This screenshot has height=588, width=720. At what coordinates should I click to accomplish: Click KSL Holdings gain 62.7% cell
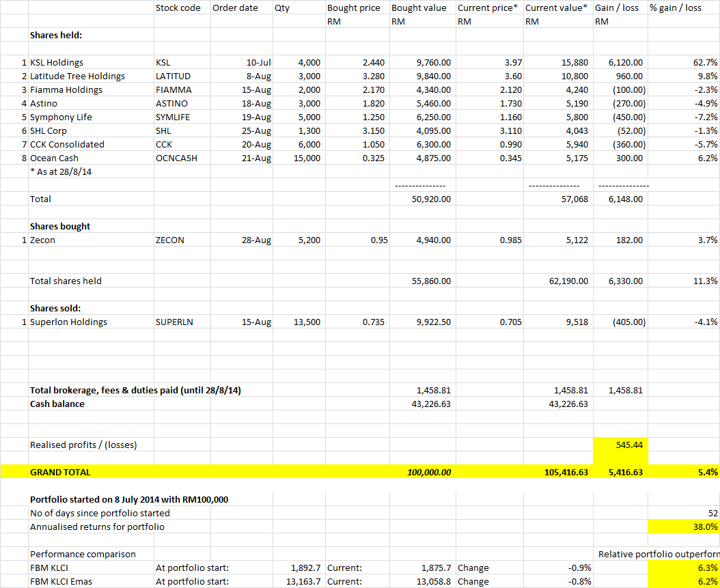[x=684, y=62]
